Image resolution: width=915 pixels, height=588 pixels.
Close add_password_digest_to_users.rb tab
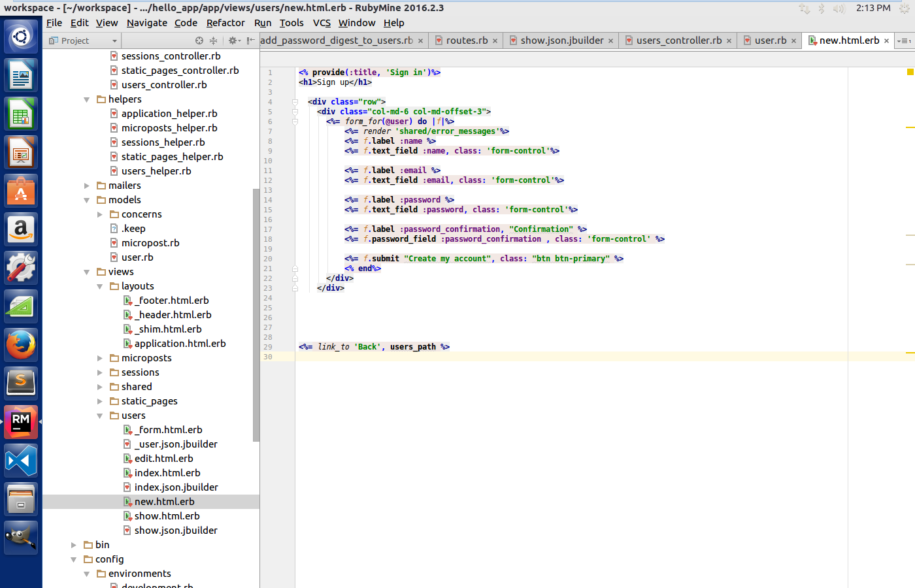pyautogui.click(x=420, y=41)
